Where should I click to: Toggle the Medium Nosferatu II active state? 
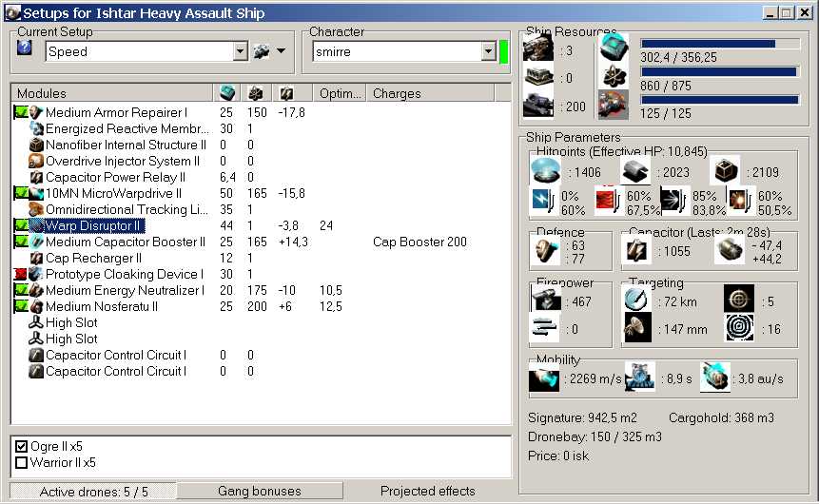coord(20,306)
